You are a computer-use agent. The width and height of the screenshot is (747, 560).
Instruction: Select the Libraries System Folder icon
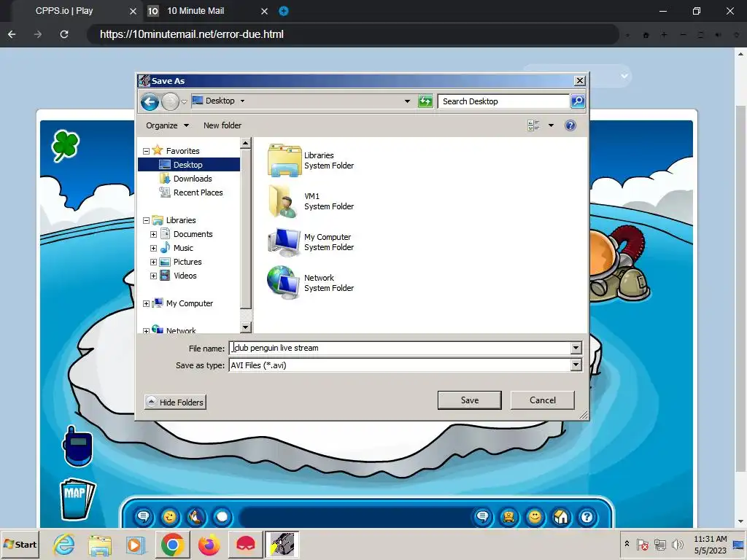285,160
